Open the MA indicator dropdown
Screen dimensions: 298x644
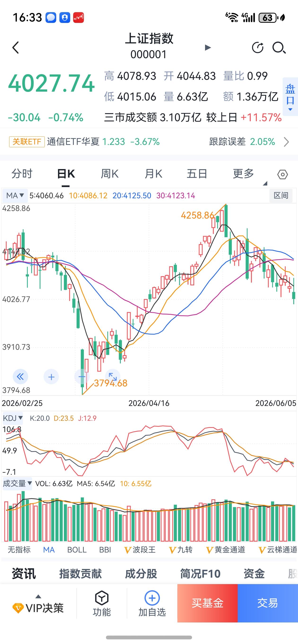click(15, 196)
